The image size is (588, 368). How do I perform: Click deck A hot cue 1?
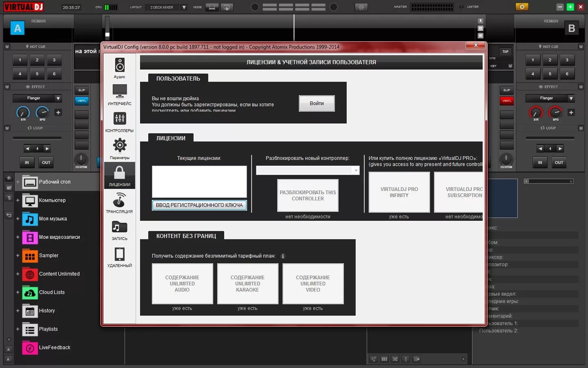[20, 60]
